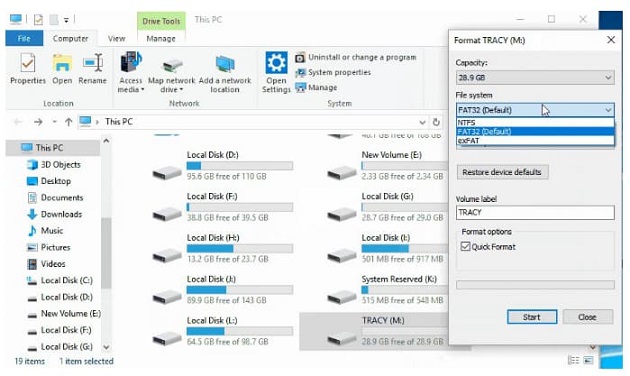This screenshot has height=376, width=630.
Task: Toggle the Quick Format checkbox
Action: (x=465, y=247)
